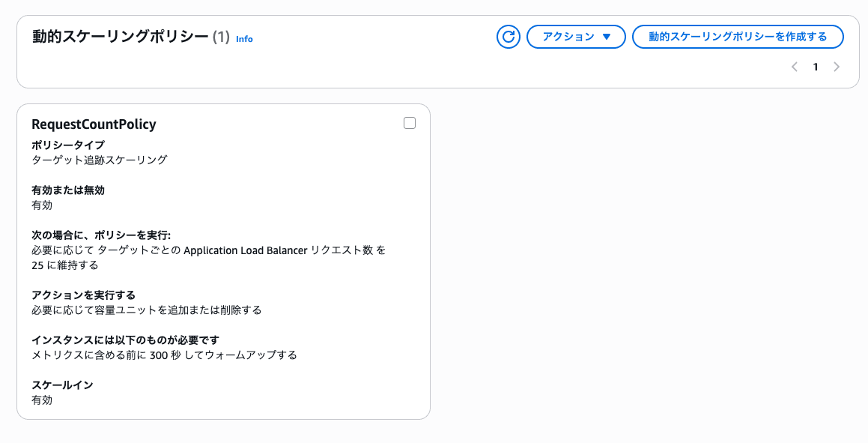Click the ターゲット追跡スケーリング policy type text
Image resolution: width=868 pixels, height=443 pixels.
[x=100, y=159]
